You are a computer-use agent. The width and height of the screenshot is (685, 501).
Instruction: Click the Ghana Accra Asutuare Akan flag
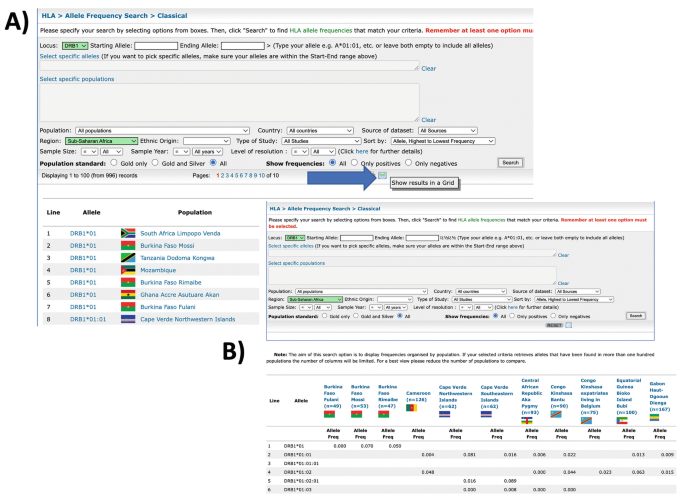129,296
